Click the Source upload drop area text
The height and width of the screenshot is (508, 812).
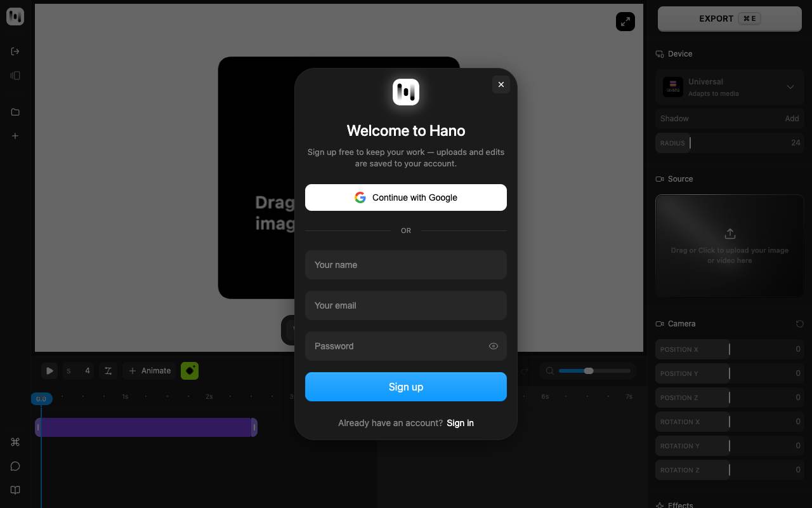pyautogui.click(x=730, y=255)
